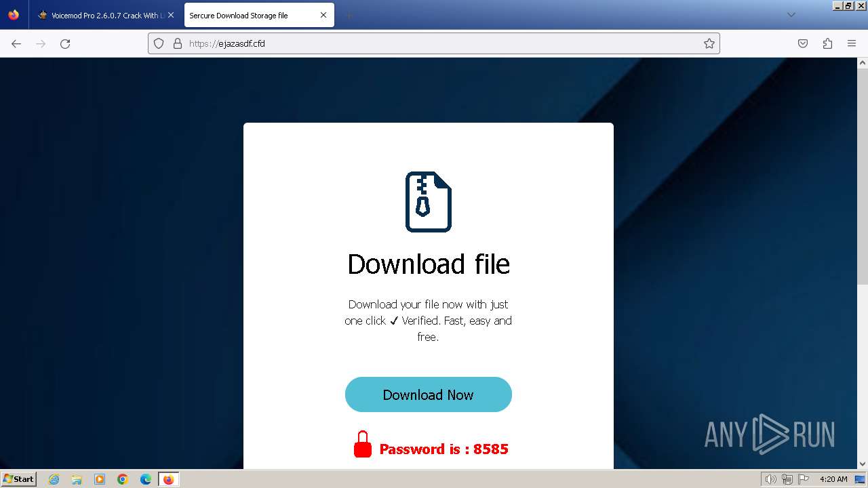868x488 pixels.
Task: Launch Google Chrome from taskbar
Action: [x=123, y=479]
